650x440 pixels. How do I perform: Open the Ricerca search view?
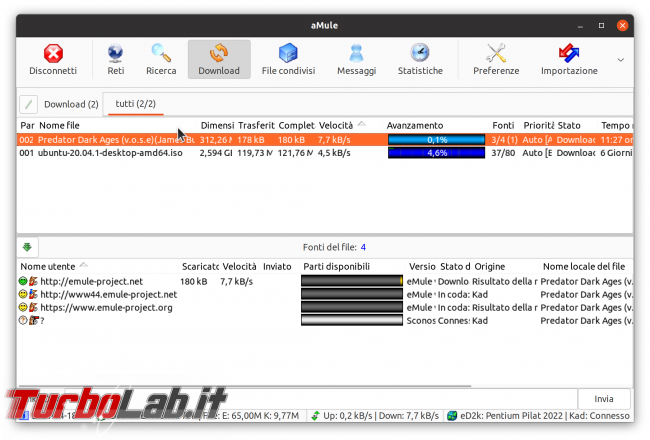(161, 60)
